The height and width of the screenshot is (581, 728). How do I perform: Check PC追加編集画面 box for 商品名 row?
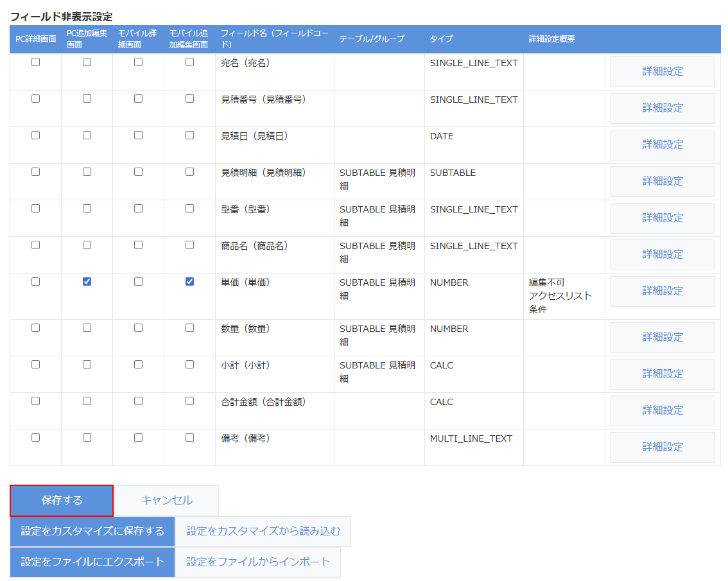coord(87,245)
